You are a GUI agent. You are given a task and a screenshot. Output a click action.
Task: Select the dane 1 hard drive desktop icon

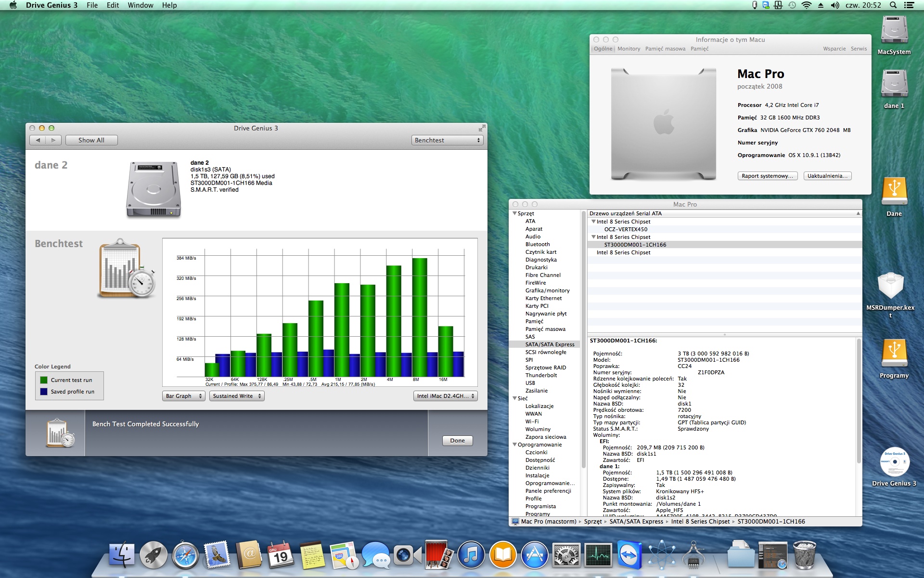(894, 84)
